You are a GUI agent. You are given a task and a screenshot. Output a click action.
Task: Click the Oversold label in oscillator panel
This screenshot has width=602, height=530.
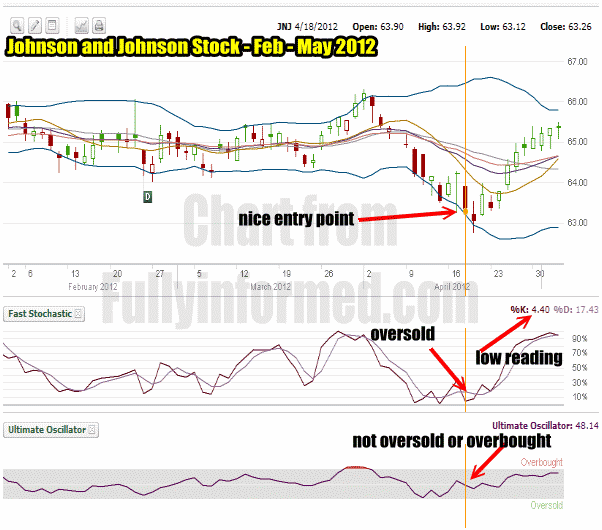[x=547, y=505]
